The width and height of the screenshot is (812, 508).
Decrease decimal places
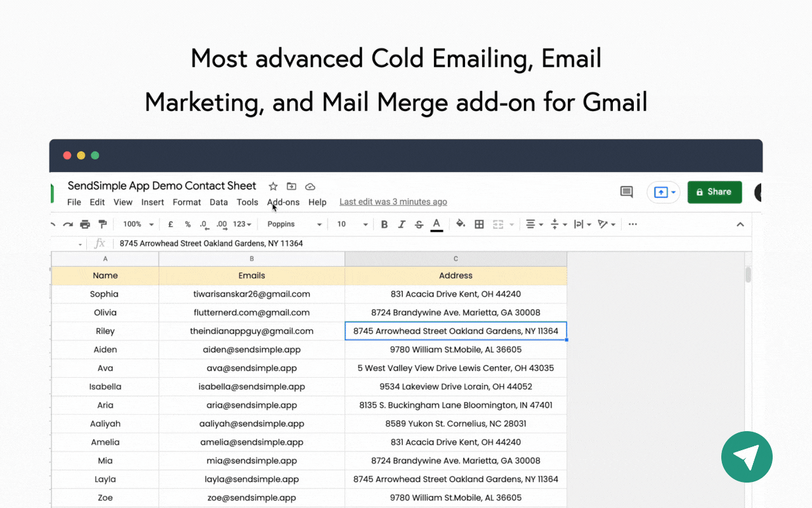(x=204, y=224)
